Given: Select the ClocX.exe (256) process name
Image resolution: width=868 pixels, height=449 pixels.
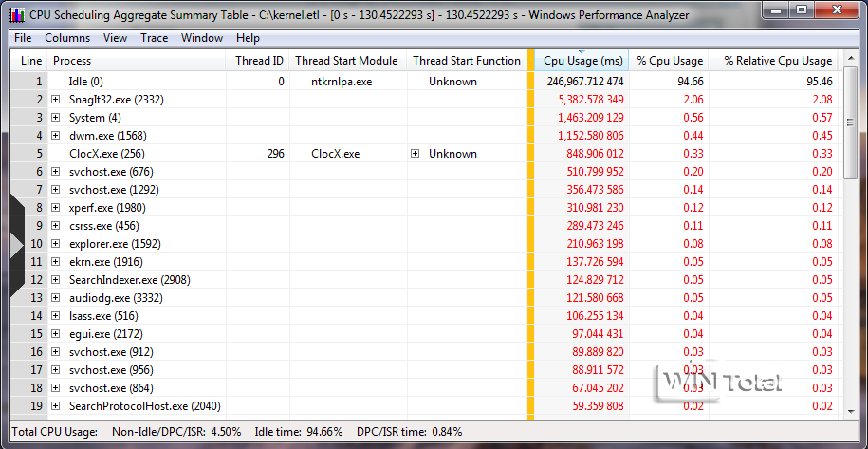Looking at the screenshot, I should 107,154.
